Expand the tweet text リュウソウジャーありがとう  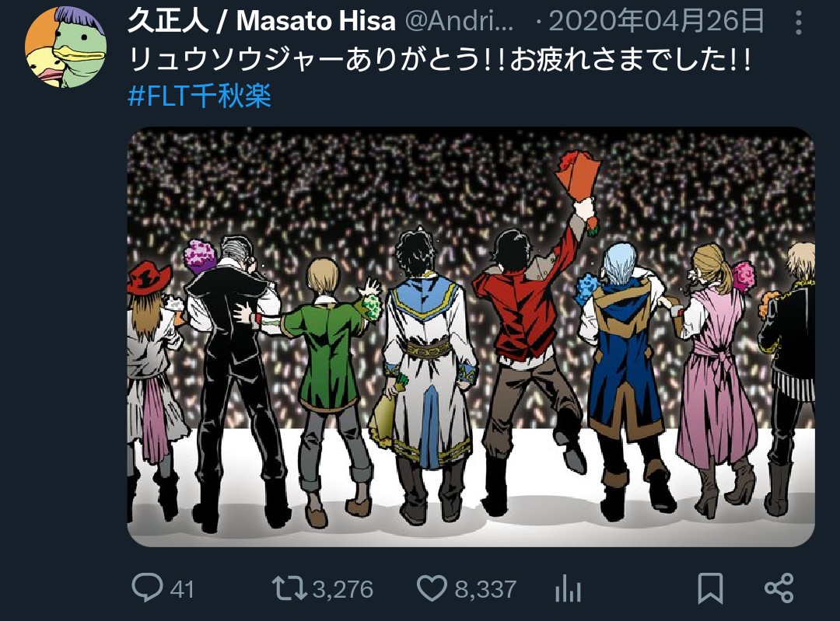440,59
